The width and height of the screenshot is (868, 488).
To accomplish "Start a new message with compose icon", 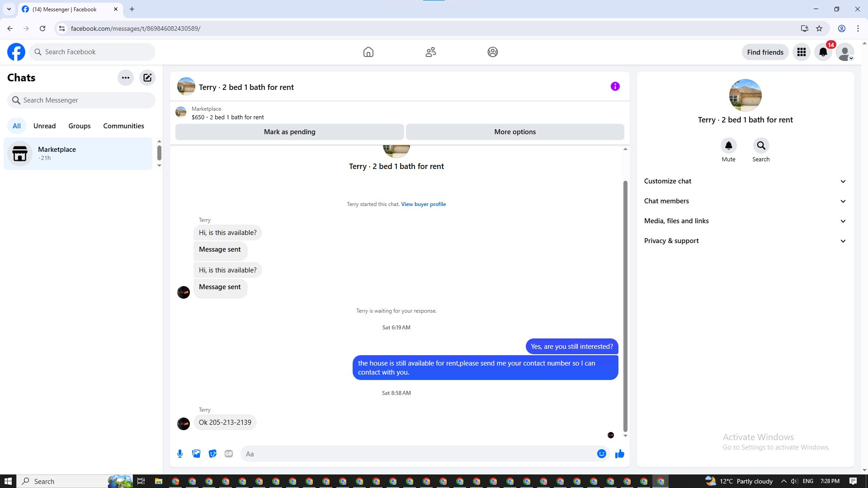I will (x=147, y=78).
